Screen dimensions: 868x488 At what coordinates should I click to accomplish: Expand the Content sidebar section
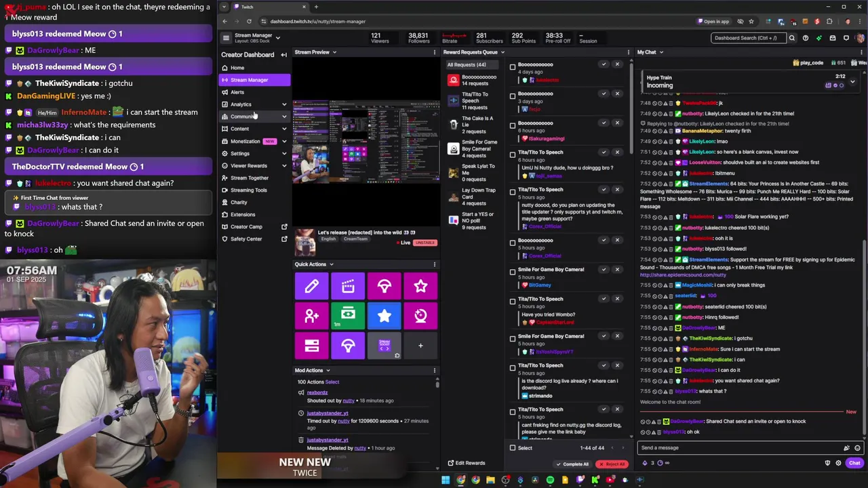coord(284,129)
